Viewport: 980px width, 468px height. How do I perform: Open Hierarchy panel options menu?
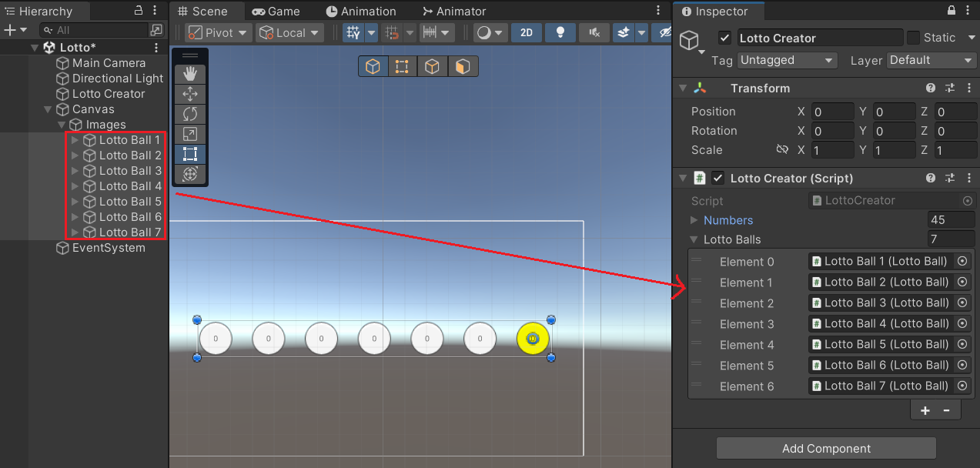click(156, 11)
